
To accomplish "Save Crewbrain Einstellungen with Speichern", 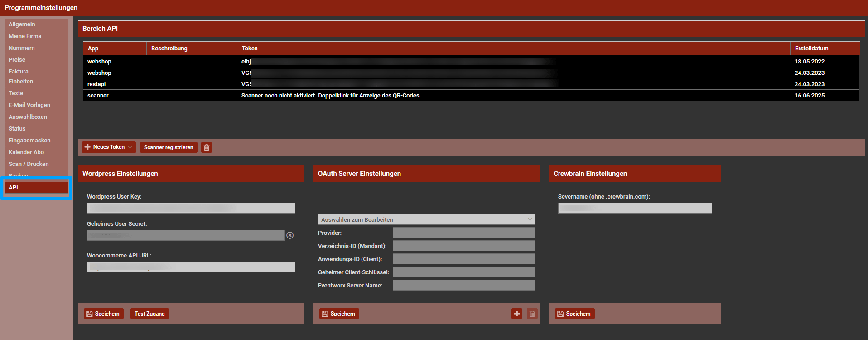I will (x=574, y=314).
